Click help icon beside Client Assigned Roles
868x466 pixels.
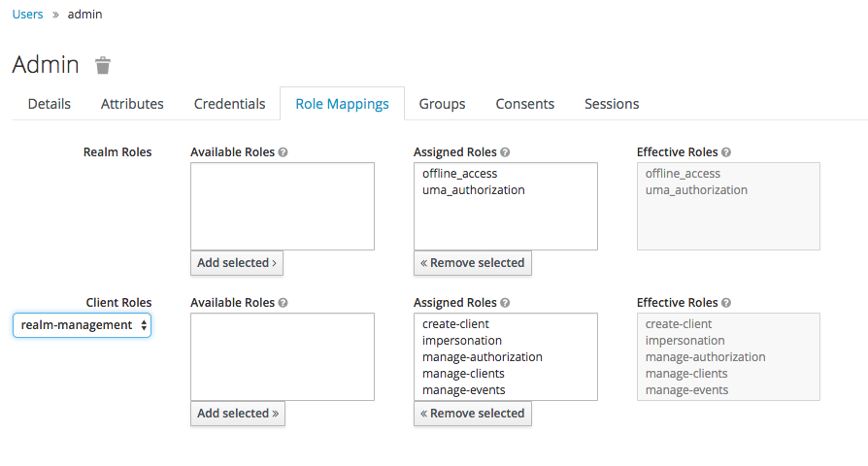pos(505,303)
